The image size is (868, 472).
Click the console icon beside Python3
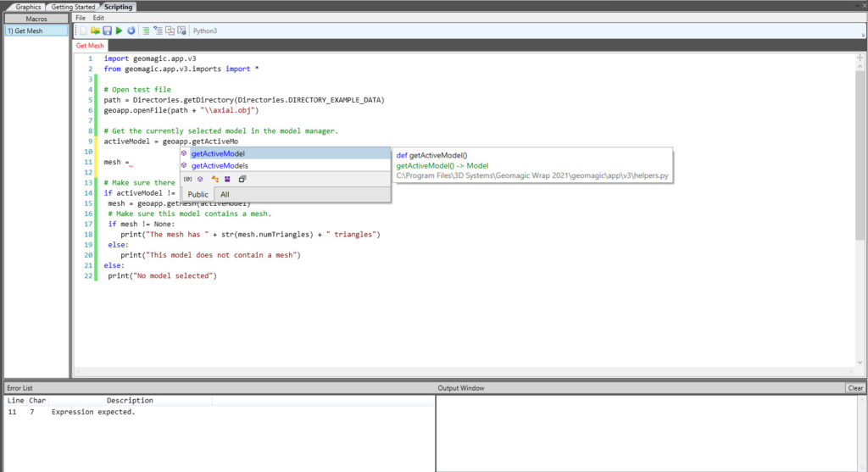(181, 31)
